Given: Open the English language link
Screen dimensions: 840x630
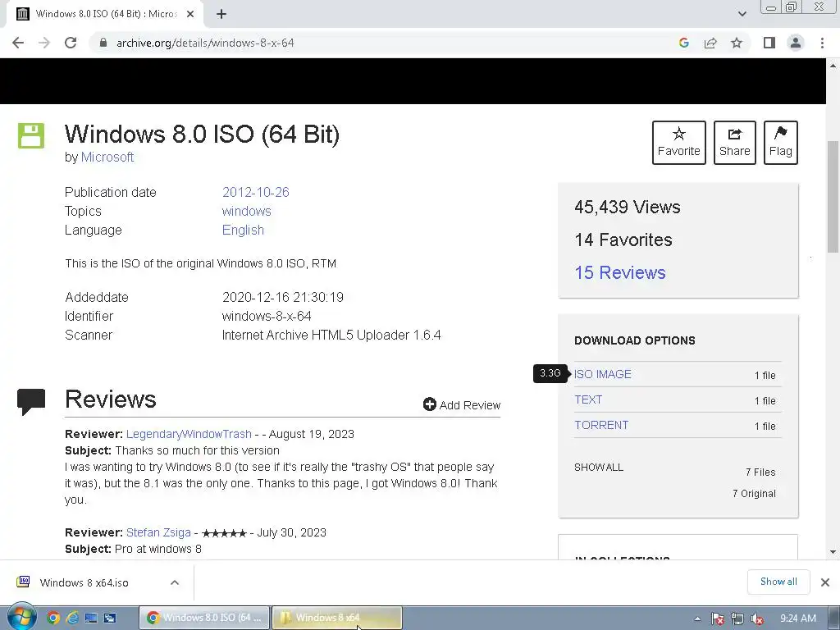Looking at the screenshot, I should point(243,230).
